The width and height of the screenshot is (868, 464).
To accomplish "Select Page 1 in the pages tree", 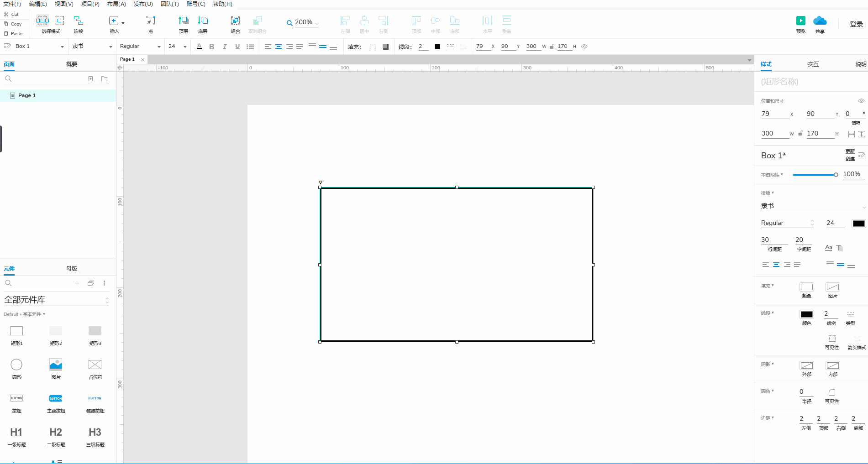I will point(27,95).
